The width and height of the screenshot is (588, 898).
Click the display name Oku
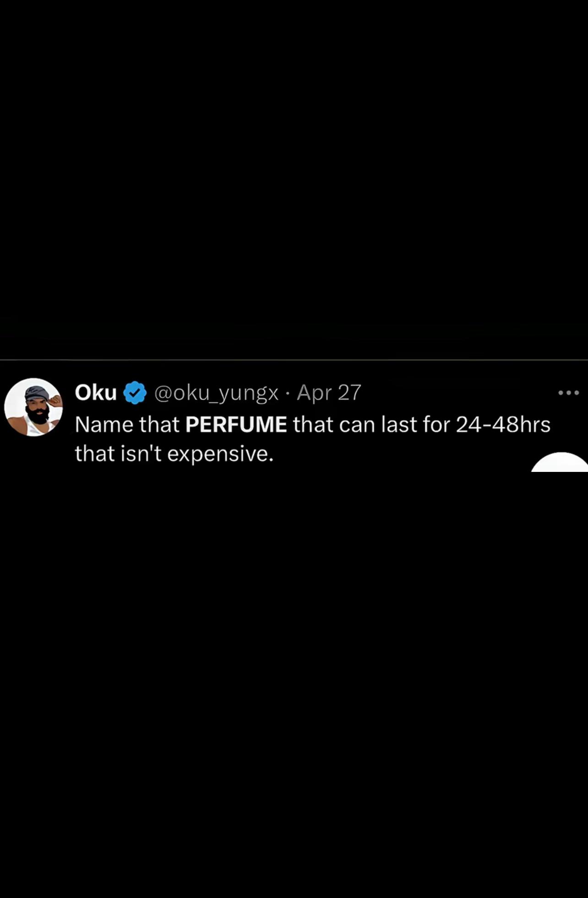pos(96,393)
